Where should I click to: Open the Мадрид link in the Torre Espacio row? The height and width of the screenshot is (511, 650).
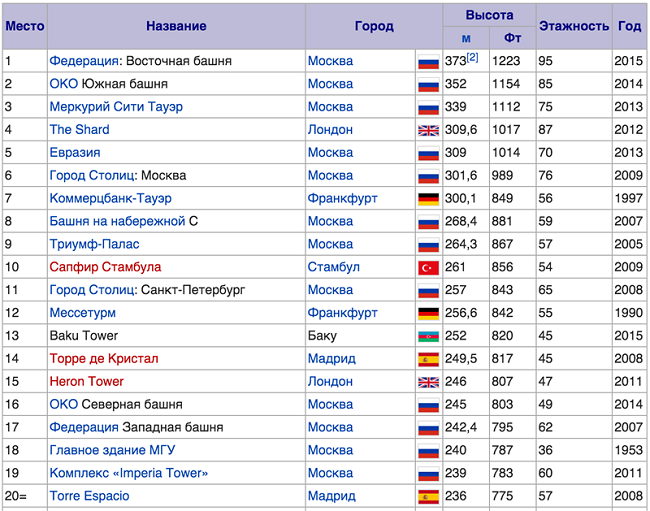[x=332, y=496]
